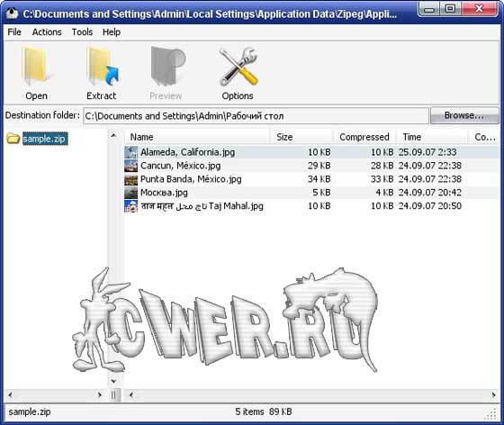This screenshot has height=425, width=504.
Task: Click into the Destination folder path field
Action: click(256, 116)
